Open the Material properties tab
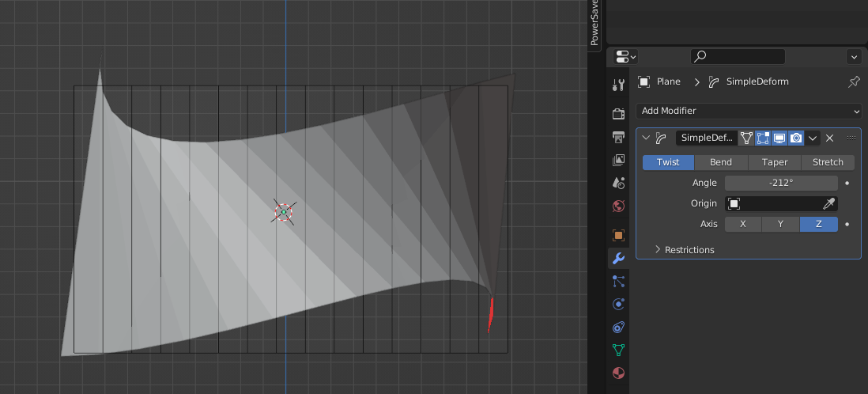868x394 pixels. pyautogui.click(x=619, y=373)
